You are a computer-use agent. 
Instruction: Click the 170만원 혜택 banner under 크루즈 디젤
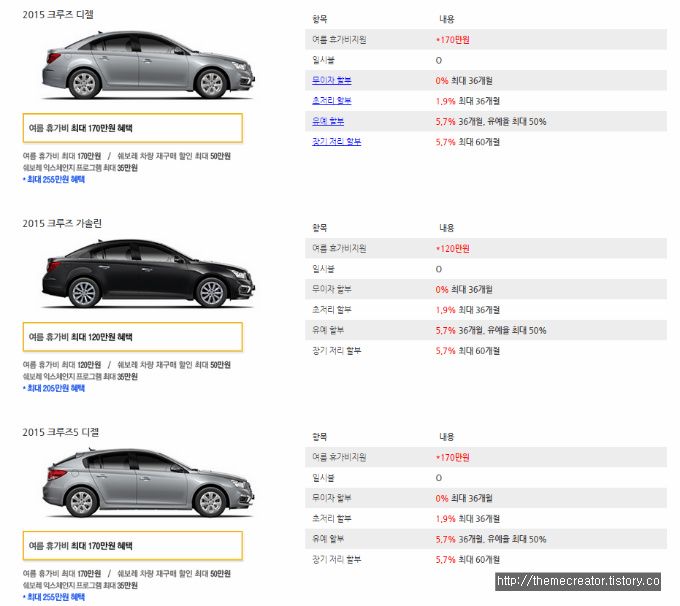point(133,128)
